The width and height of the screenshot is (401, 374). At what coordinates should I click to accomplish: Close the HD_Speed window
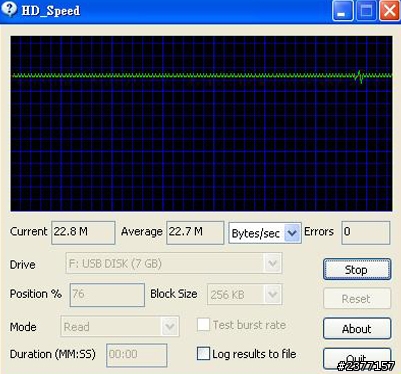point(389,10)
